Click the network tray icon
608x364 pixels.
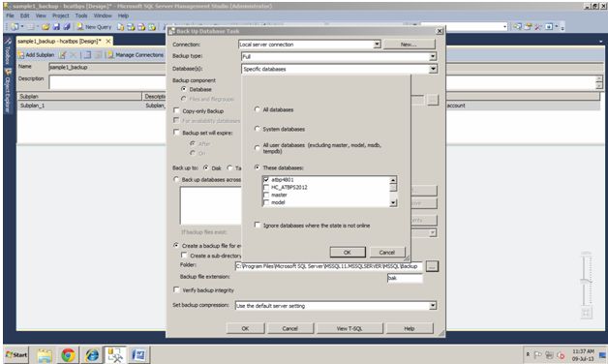549,354
